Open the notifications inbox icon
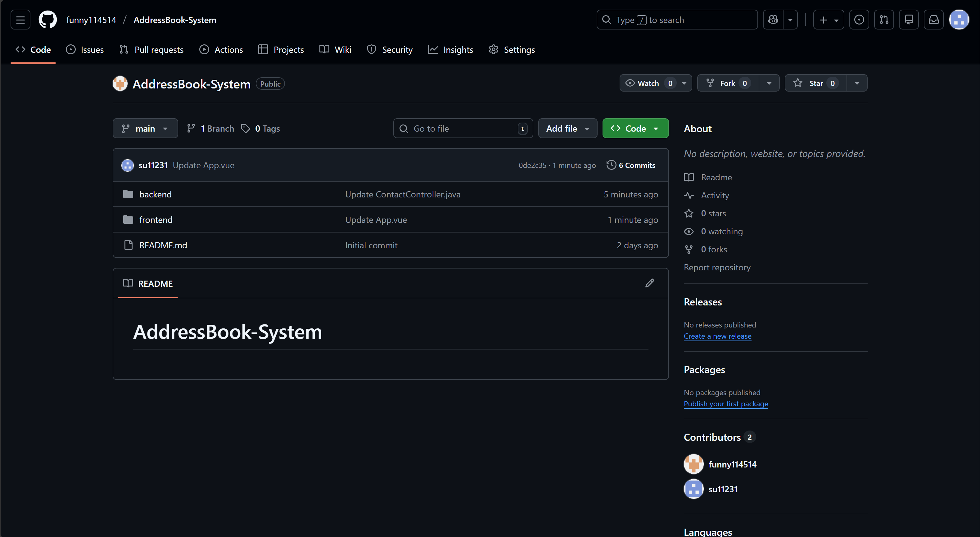This screenshot has height=537, width=980. click(x=933, y=20)
